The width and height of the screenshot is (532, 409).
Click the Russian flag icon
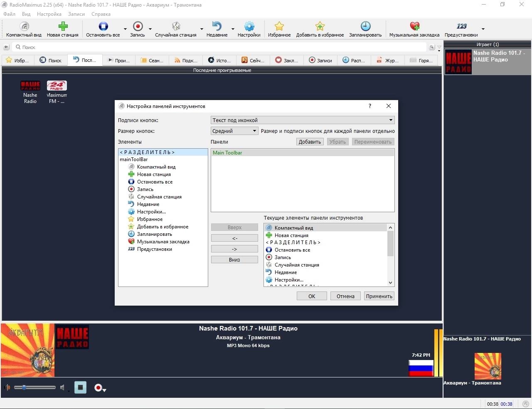tap(421, 368)
